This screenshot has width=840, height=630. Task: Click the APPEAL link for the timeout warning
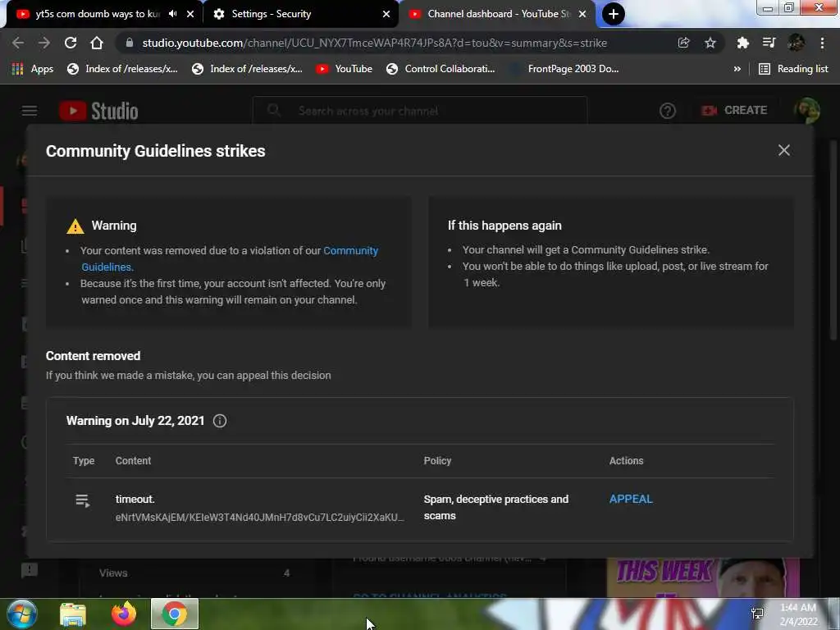point(631,499)
